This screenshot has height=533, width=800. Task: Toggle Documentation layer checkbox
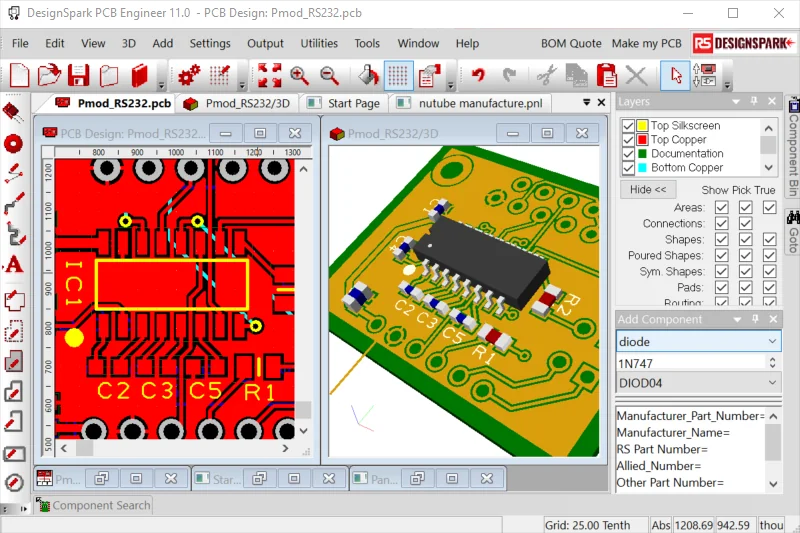628,154
